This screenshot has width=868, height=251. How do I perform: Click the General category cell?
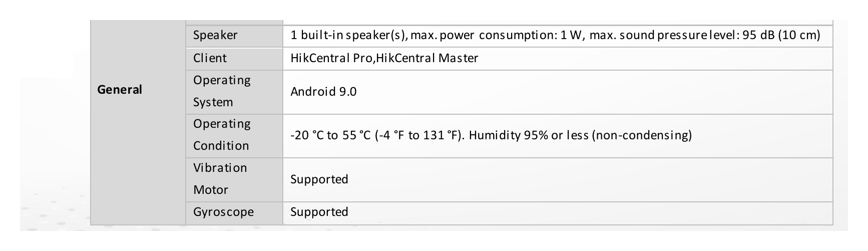pyautogui.click(x=138, y=123)
